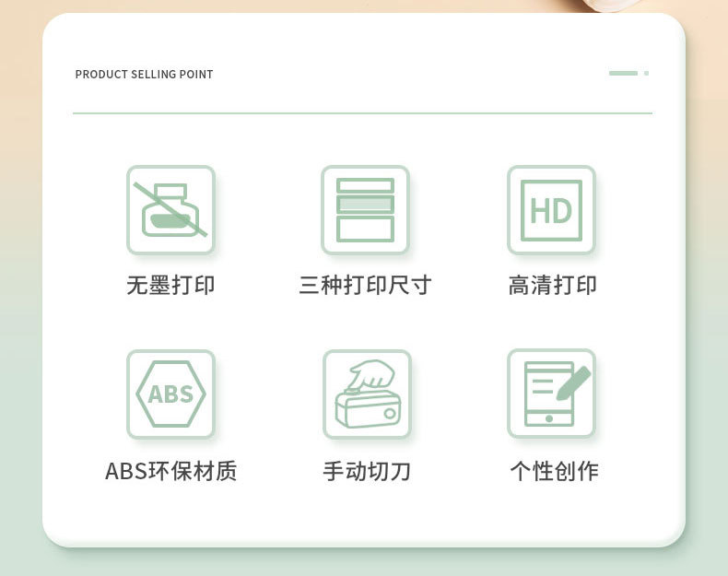Select the 高清打印 text
The height and width of the screenshot is (576, 728).
pyautogui.click(x=553, y=285)
